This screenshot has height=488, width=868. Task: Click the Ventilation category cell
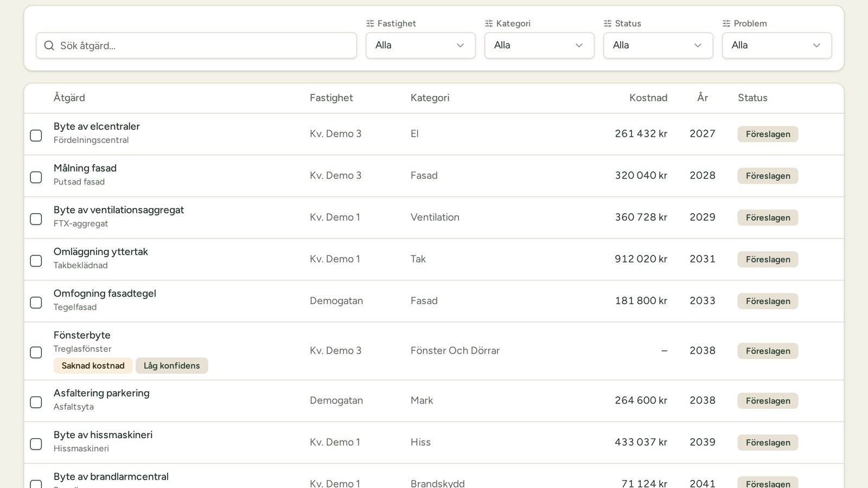pos(435,217)
